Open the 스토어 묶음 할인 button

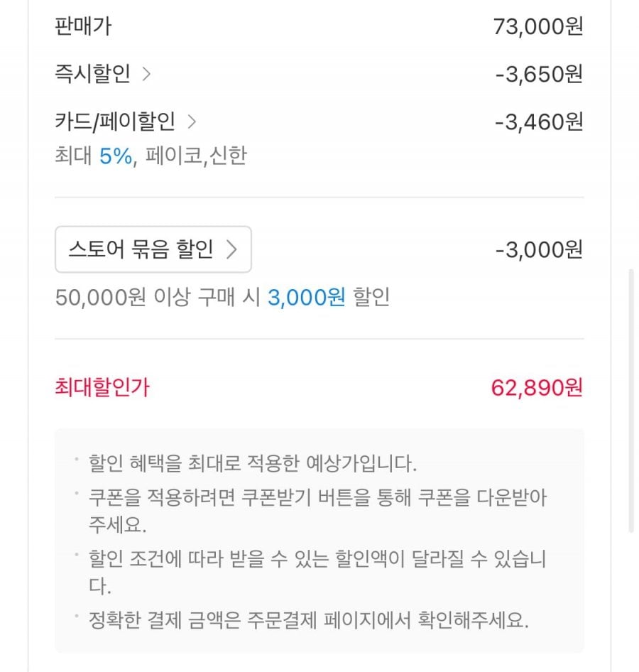pyautogui.click(x=153, y=249)
